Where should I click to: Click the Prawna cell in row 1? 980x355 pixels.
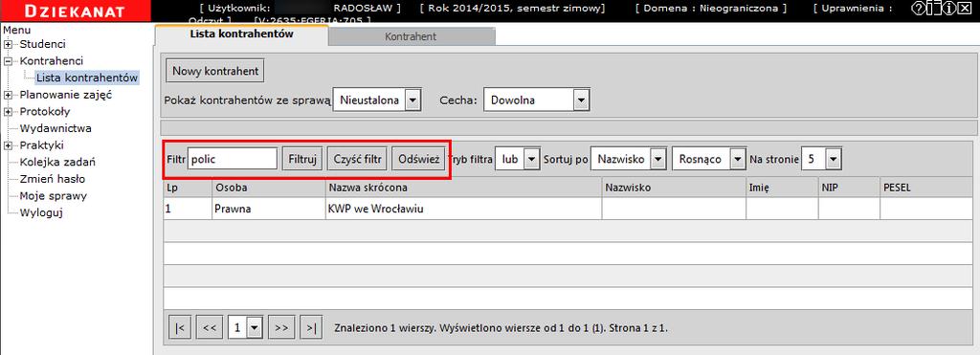269,209
